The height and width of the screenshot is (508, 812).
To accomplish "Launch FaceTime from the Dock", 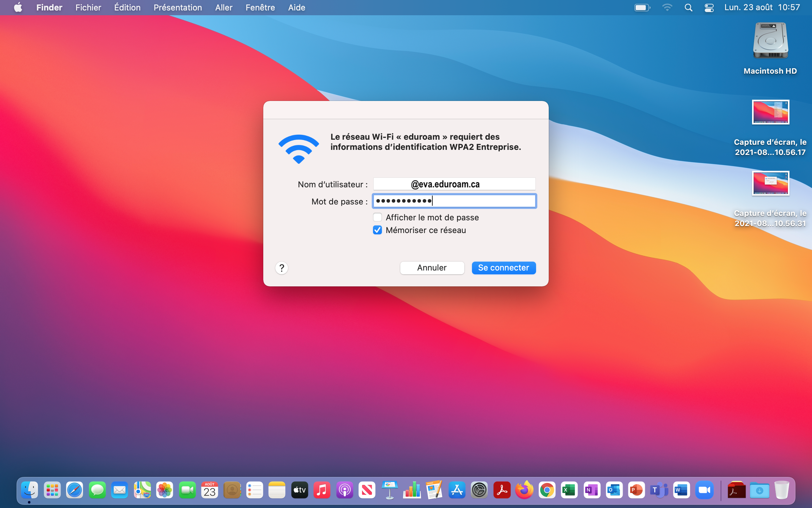I will [187, 490].
